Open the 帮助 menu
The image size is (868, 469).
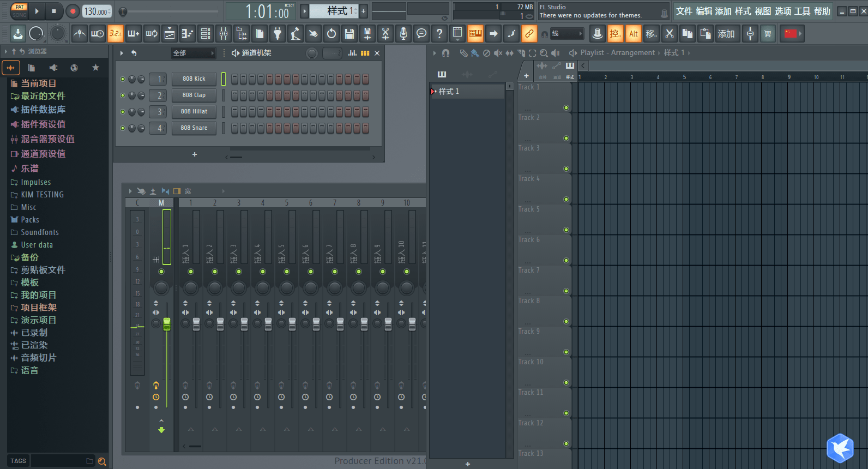tap(822, 11)
